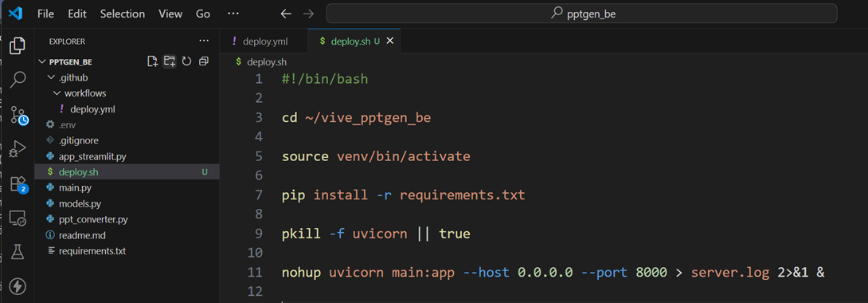868x303 pixels.
Task: Open Explorer views and more actions menu
Action: 205,41
